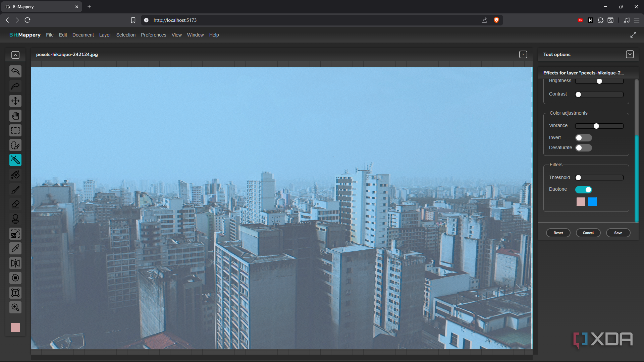Click the Contrast slider handle
644x362 pixels.
[x=578, y=95]
